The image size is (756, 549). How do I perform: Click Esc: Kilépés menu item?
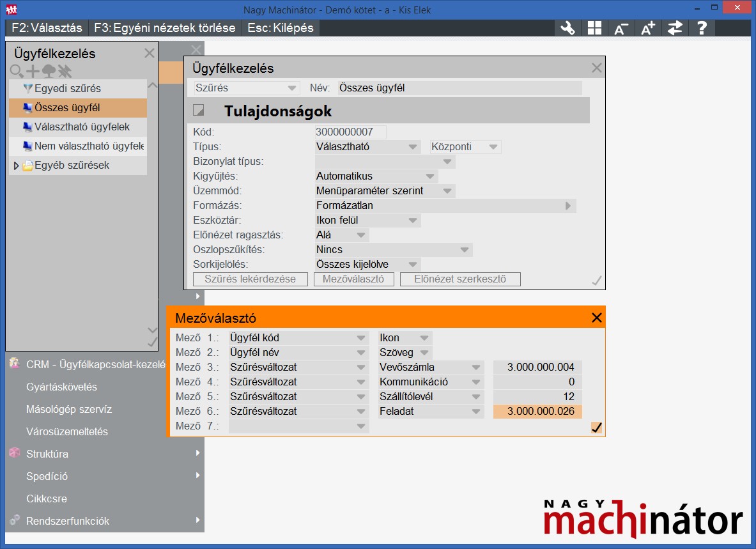(280, 28)
